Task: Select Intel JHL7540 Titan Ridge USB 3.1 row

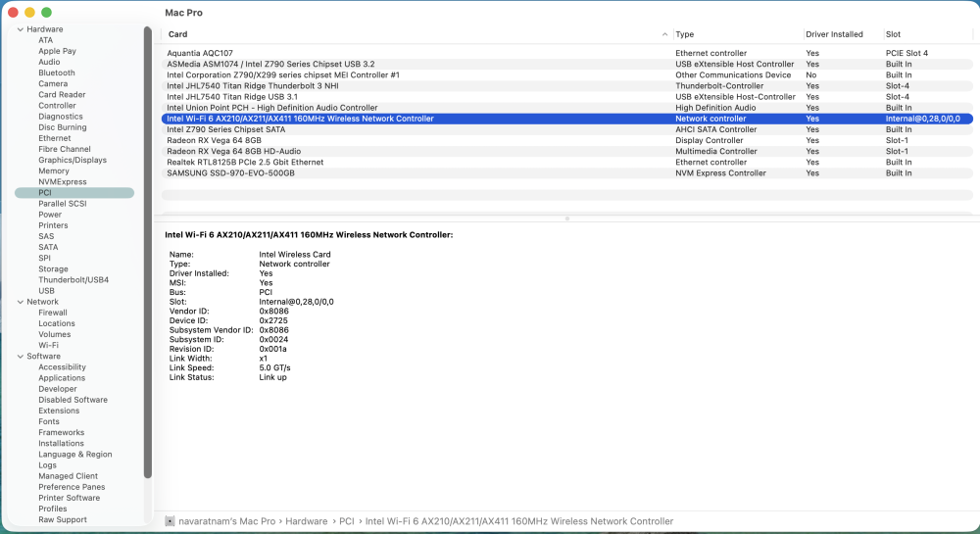Action: pos(566,97)
